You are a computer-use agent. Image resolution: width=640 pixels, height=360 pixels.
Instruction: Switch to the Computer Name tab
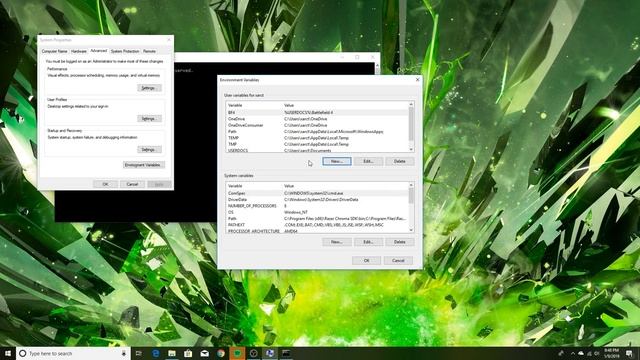coord(54,51)
